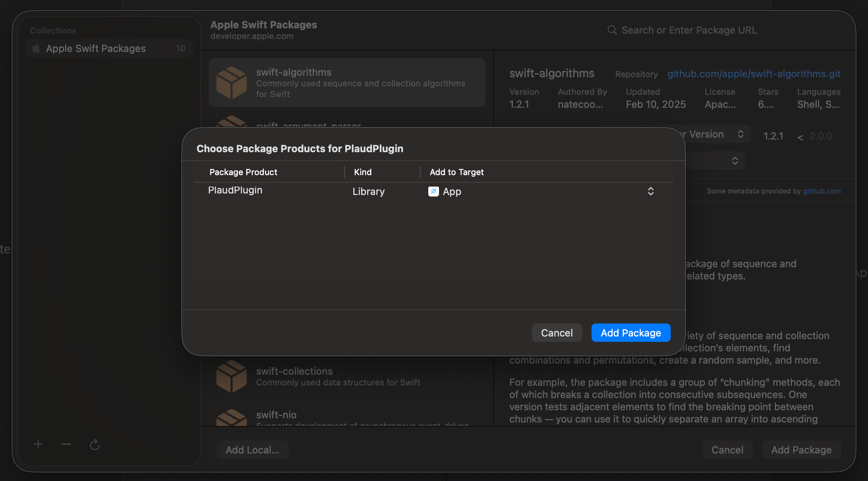This screenshot has height=481, width=868.
Task: Click the Languages Shell, S... value
Action: click(x=818, y=104)
